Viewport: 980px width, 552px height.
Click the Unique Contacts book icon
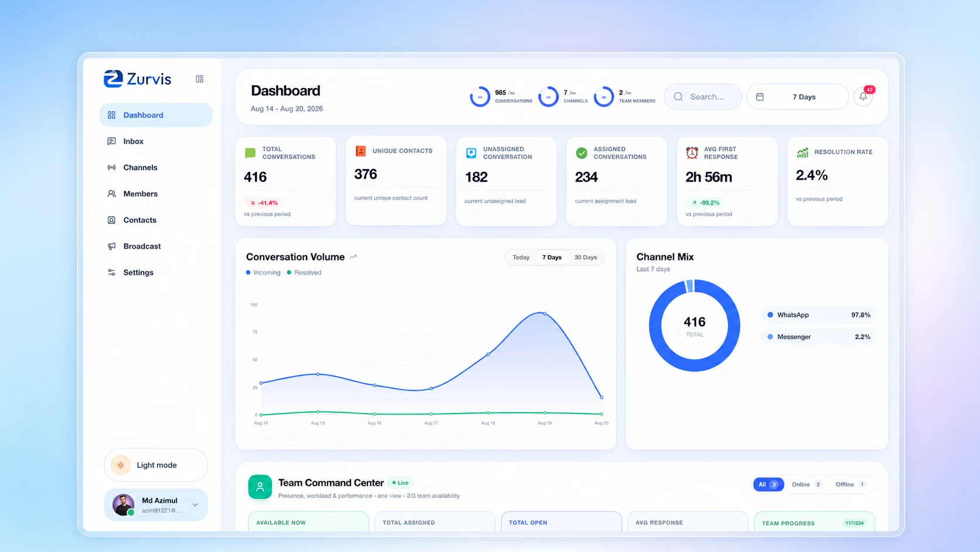click(361, 151)
